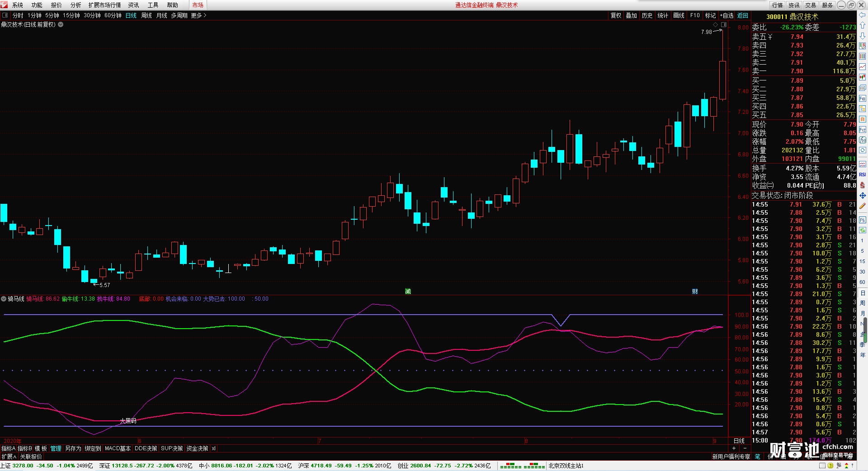Select 周 period in right sidebar
The image size is (868, 471).
click(x=862, y=303)
